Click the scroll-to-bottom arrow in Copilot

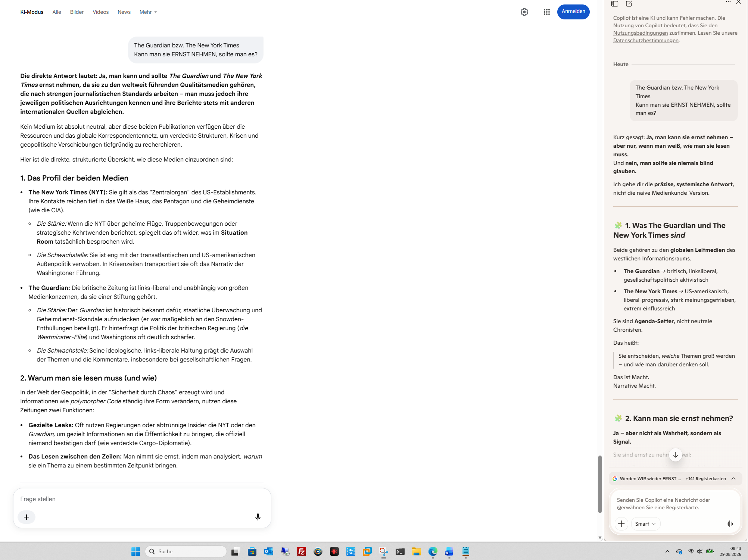coord(676,455)
